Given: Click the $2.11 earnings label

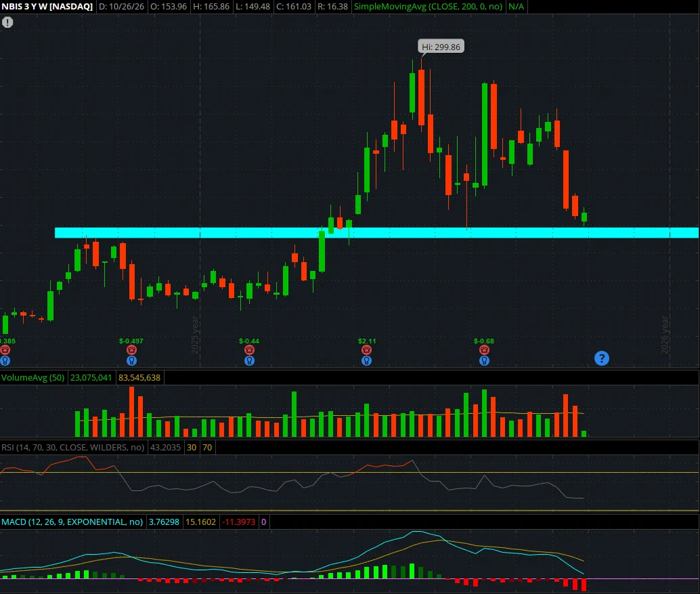Looking at the screenshot, I should coord(367,341).
